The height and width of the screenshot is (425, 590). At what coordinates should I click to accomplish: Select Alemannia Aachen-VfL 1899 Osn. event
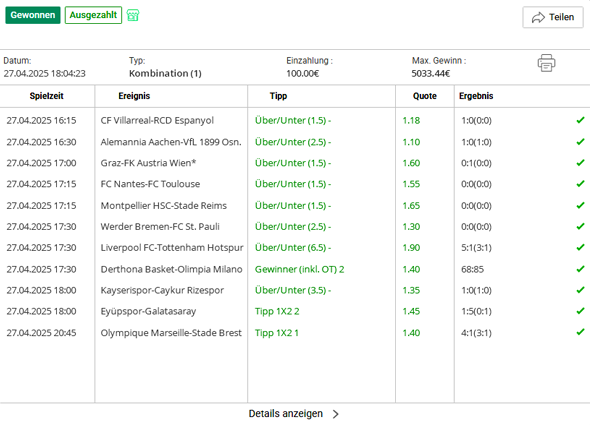point(171,142)
